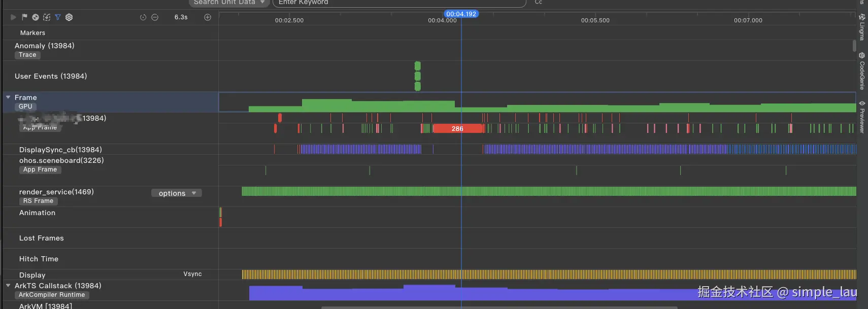The image size is (868, 309).
Task: Zoom in timeline with the plus icon
Action: 208,17
